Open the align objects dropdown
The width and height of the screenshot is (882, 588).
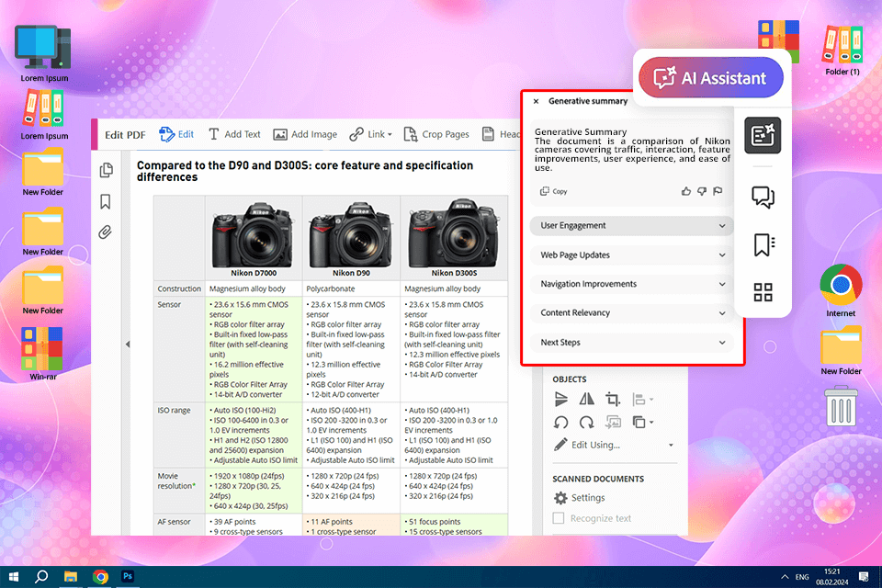pyautogui.click(x=642, y=400)
